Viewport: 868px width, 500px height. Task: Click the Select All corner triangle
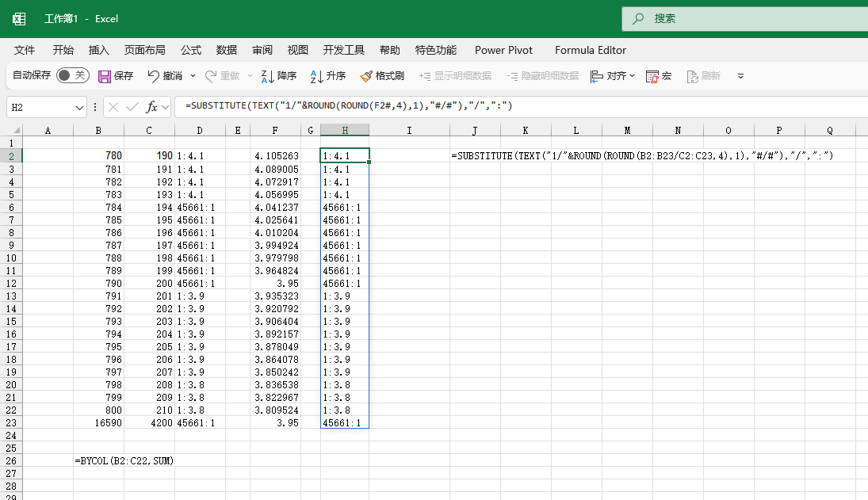click(x=17, y=131)
